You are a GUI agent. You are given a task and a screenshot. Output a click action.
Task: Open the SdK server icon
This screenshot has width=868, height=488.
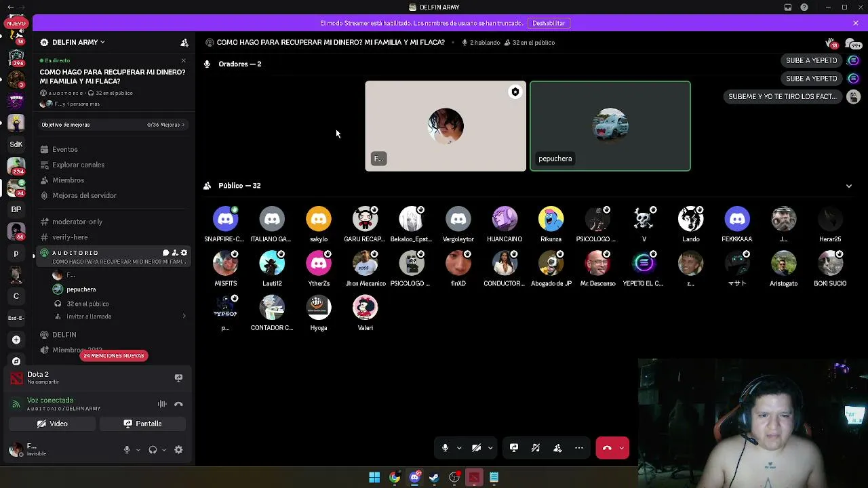16,144
